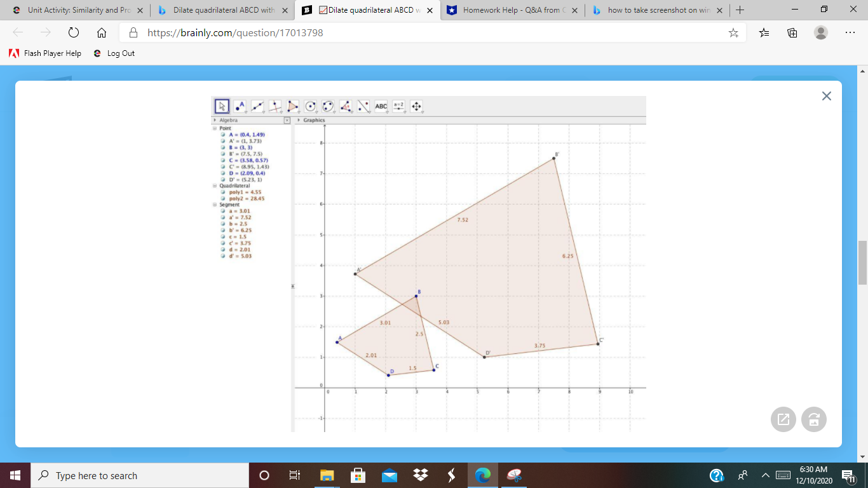
Task: Hide segment a' using its visibility bullet
Action: [223, 217]
